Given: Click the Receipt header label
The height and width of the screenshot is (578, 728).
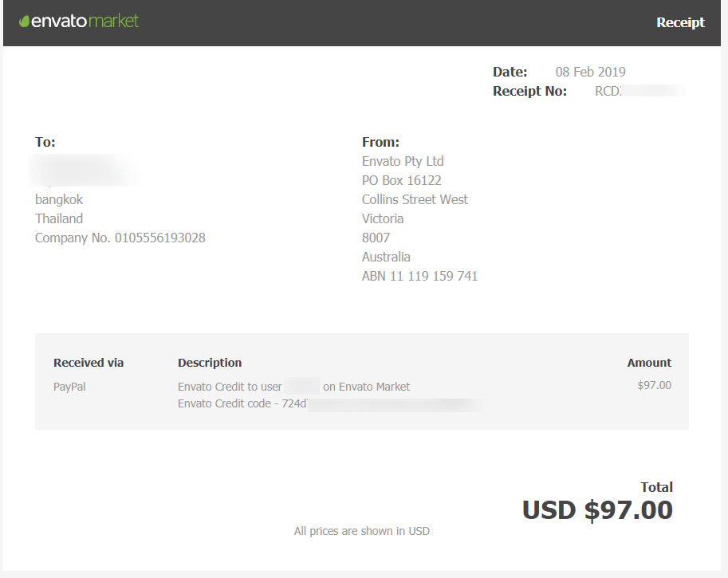Looking at the screenshot, I should point(680,22).
